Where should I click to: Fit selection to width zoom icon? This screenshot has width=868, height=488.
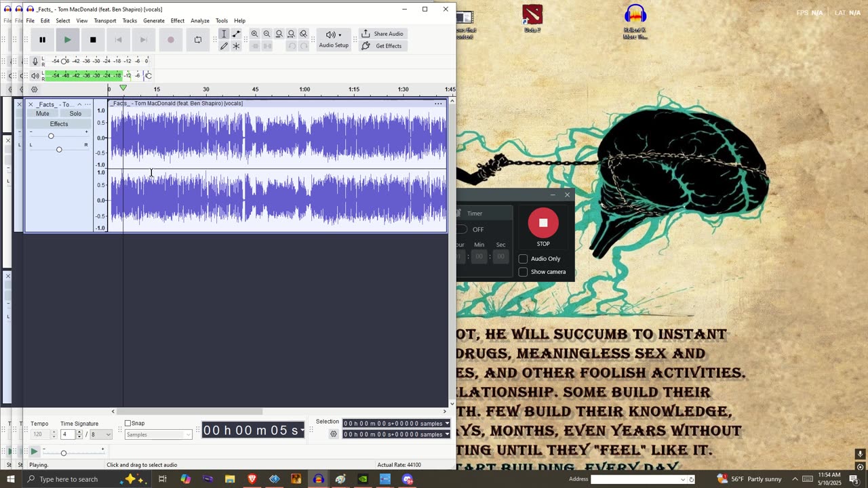click(279, 34)
